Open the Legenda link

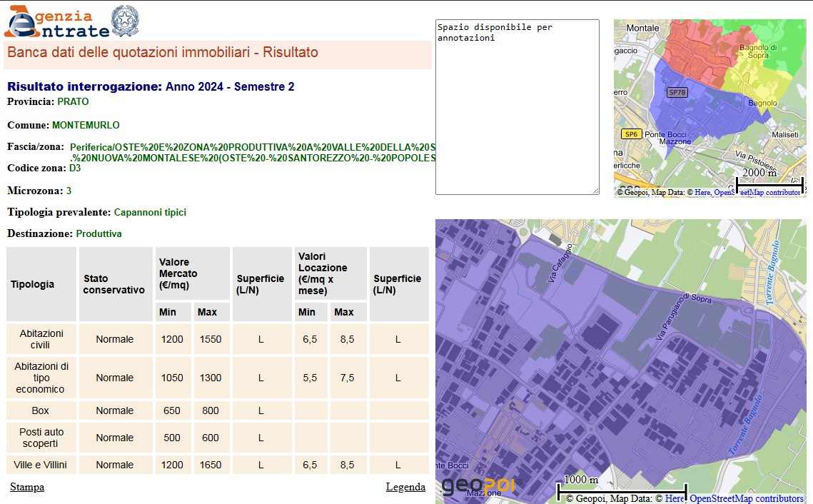pyautogui.click(x=405, y=487)
